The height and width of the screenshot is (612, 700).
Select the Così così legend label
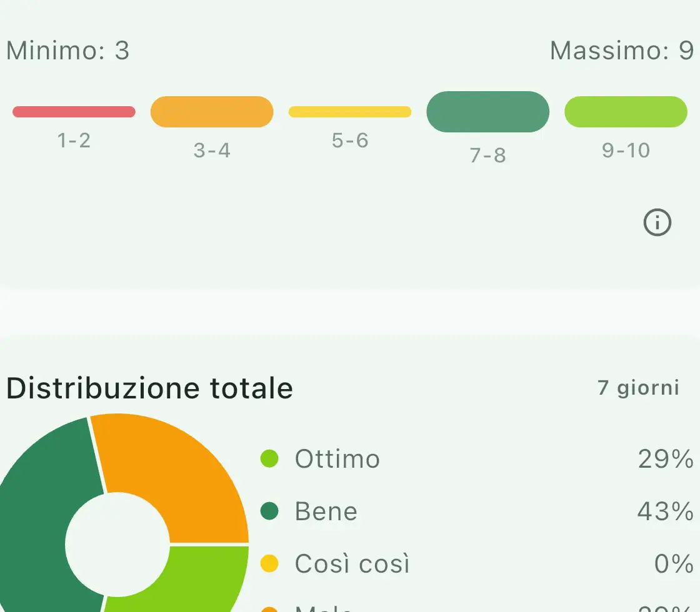(352, 564)
